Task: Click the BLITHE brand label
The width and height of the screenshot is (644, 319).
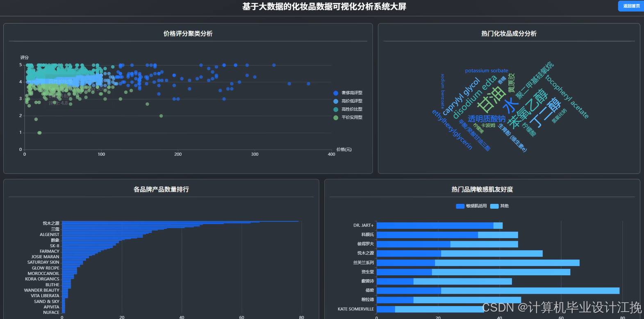Action: pos(52,285)
